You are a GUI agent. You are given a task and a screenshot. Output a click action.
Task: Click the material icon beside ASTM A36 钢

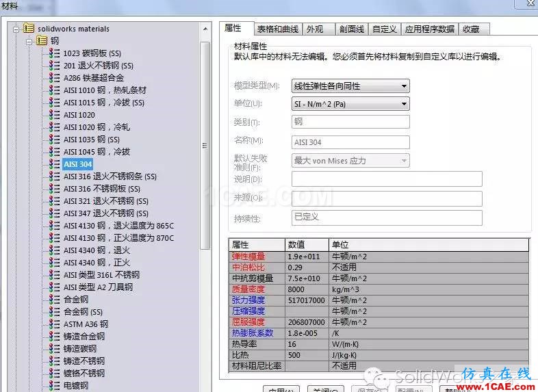tap(54, 324)
